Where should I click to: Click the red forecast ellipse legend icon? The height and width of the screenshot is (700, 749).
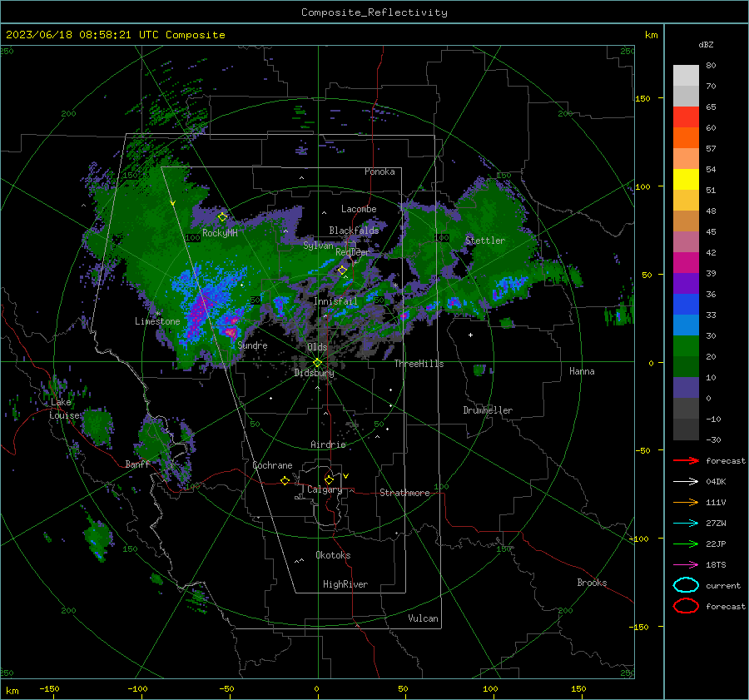click(x=686, y=606)
